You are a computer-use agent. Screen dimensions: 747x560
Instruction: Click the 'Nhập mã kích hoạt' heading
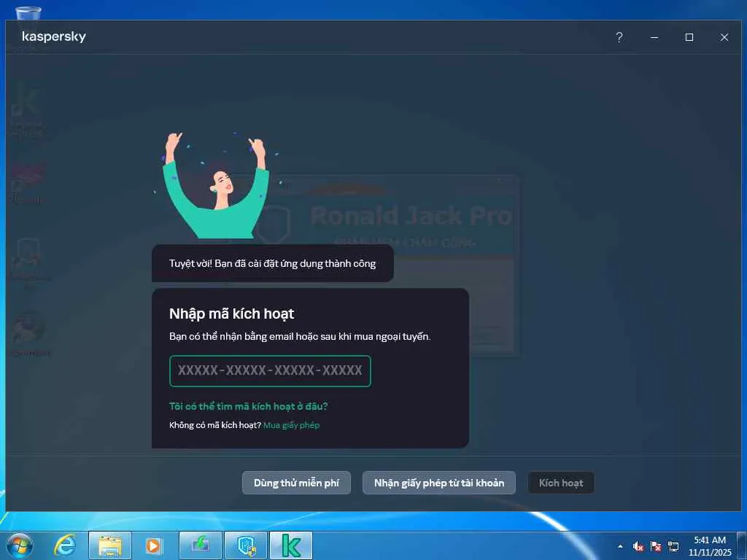click(x=231, y=314)
